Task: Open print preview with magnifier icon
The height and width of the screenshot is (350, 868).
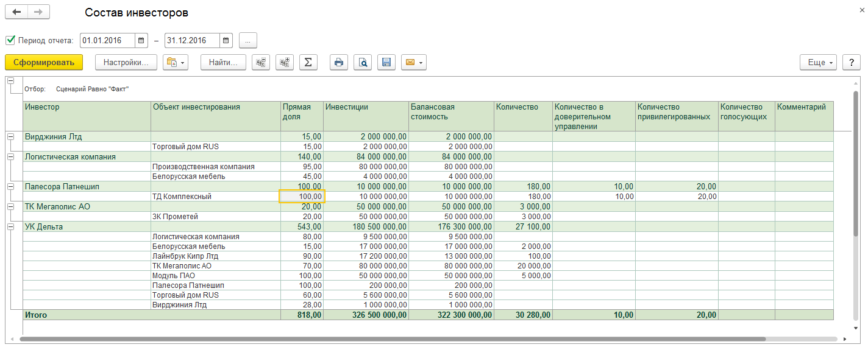Action: [362, 62]
